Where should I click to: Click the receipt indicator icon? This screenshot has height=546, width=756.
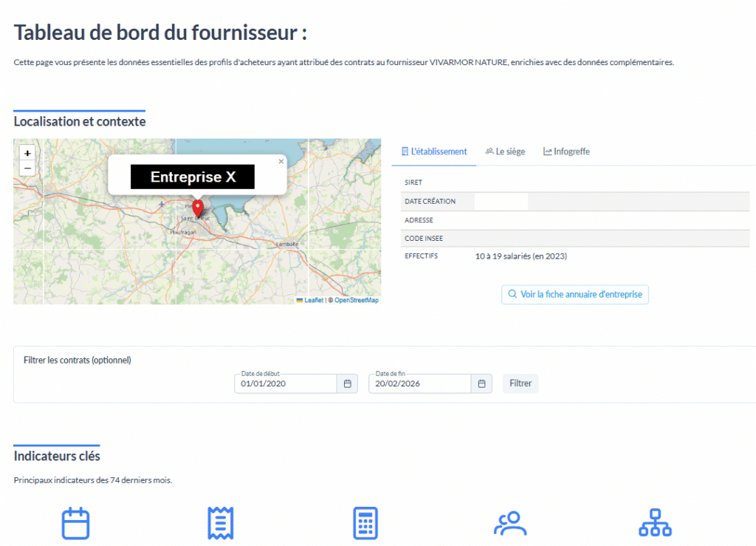220,523
